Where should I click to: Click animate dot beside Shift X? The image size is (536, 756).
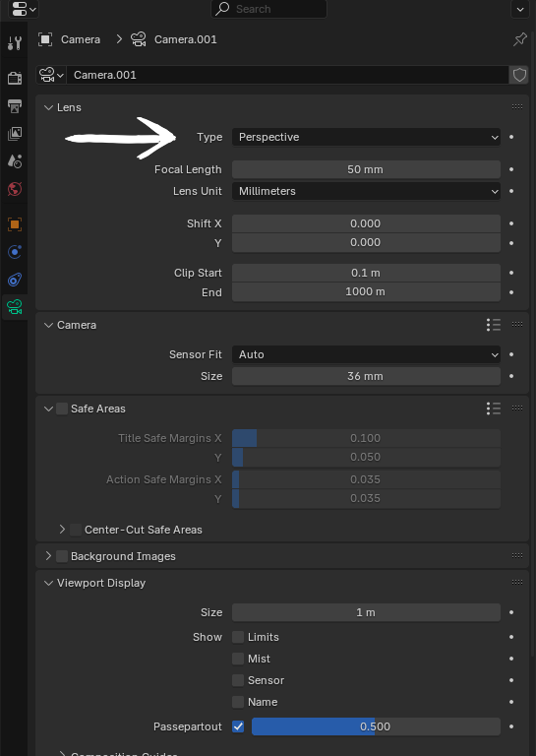511,223
